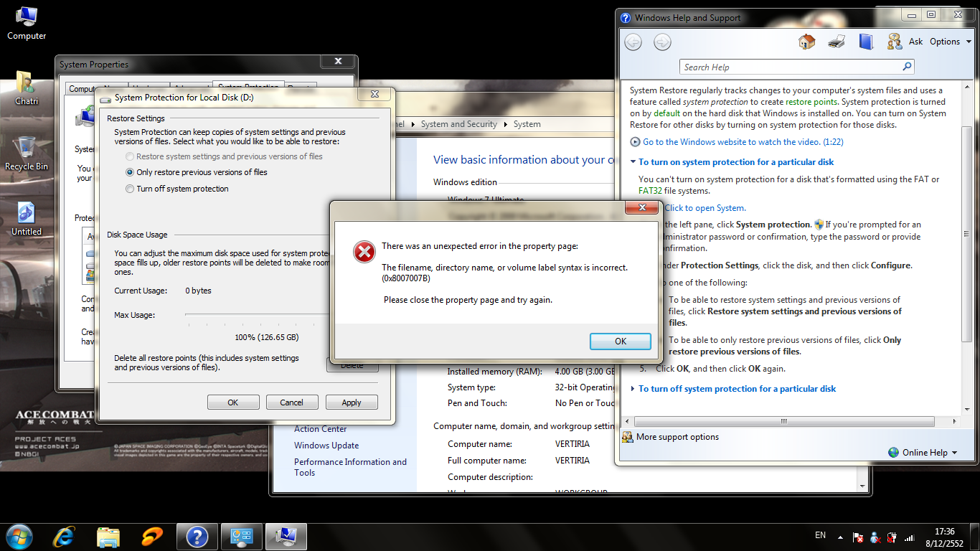
Task: Click OK in System Protection dialog
Action: coord(233,402)
